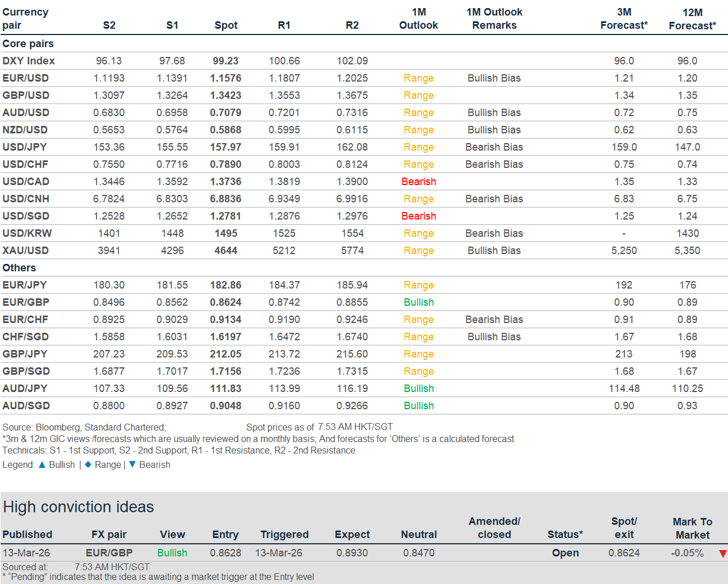Click the High conviction ideas title

tap(79, 507)
